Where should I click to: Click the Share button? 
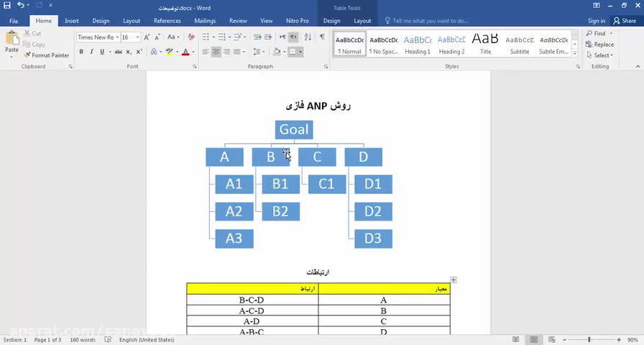point(625,21)
